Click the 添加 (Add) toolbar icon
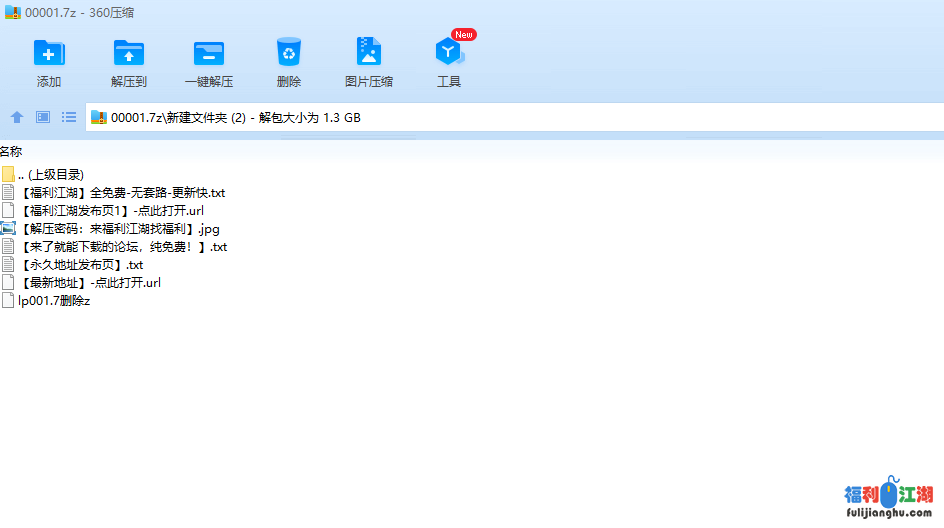The height and width of the screenshot is (528, 944). [x=48, y=53]
